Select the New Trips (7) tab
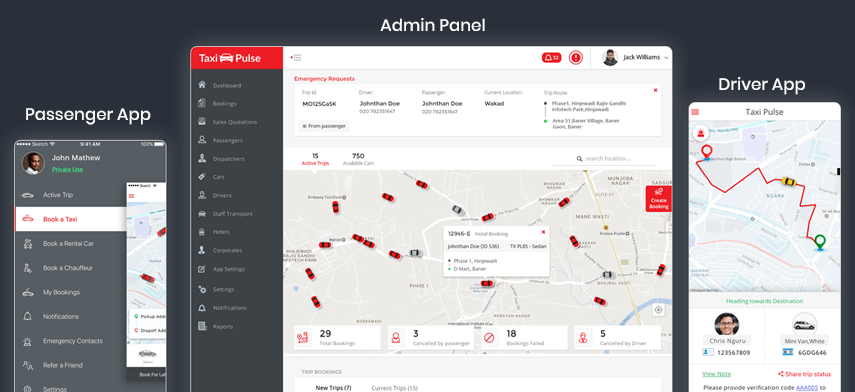The height and width of the screenshot is (392, 855). 333,388
